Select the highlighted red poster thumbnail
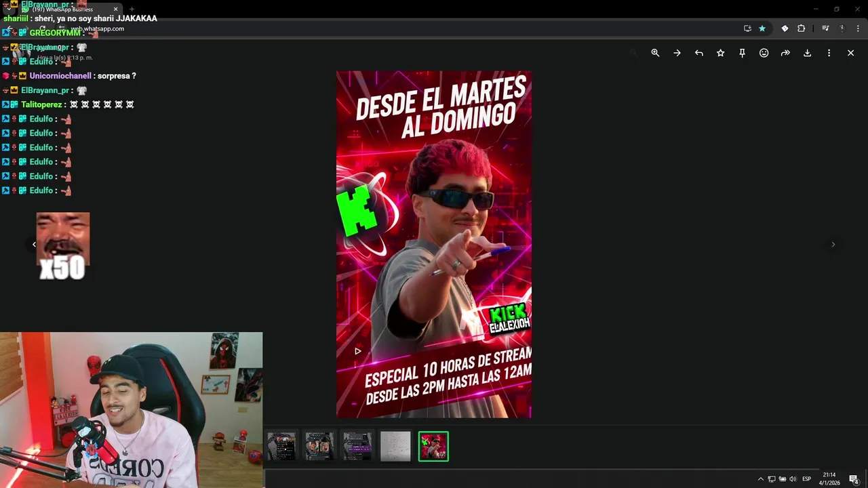 coord(433,447)
